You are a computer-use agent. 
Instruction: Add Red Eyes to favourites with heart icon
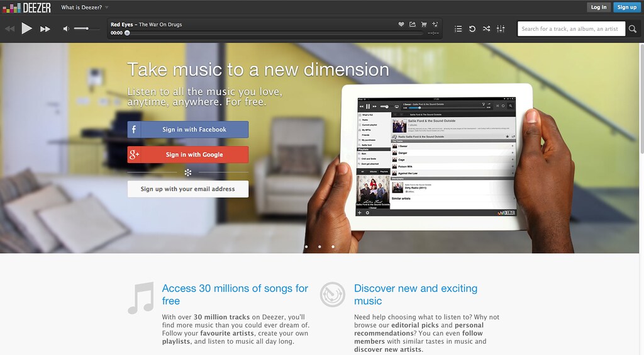[401, 25]
